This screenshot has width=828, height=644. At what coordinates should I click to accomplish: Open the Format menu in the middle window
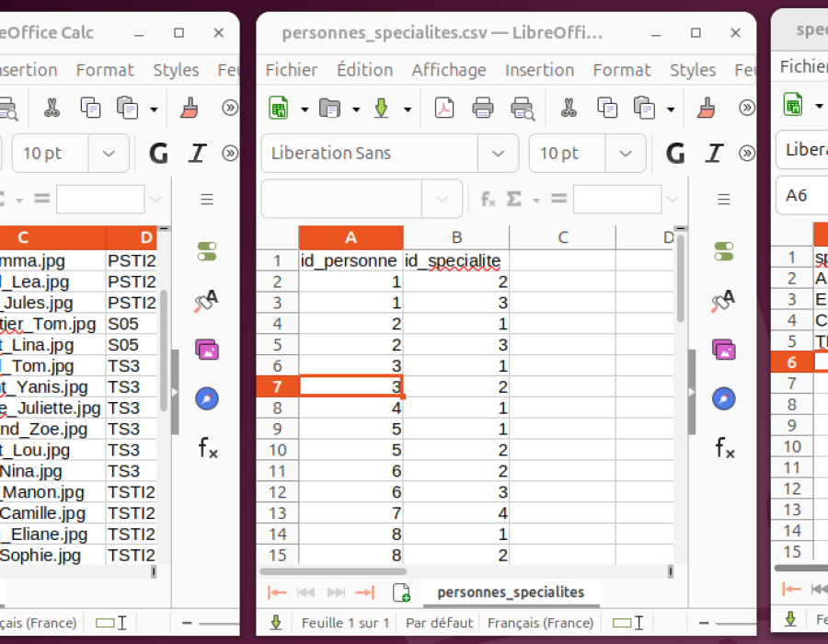622,70
